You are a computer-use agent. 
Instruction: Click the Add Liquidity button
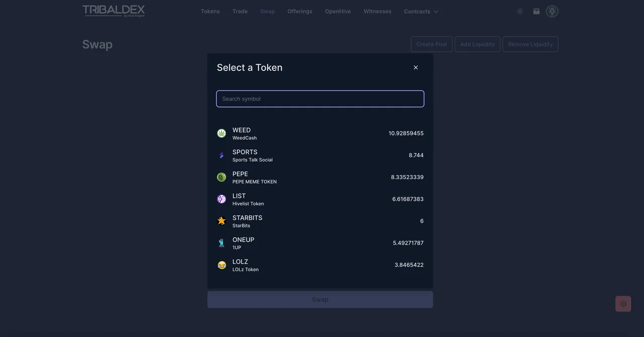477,44
